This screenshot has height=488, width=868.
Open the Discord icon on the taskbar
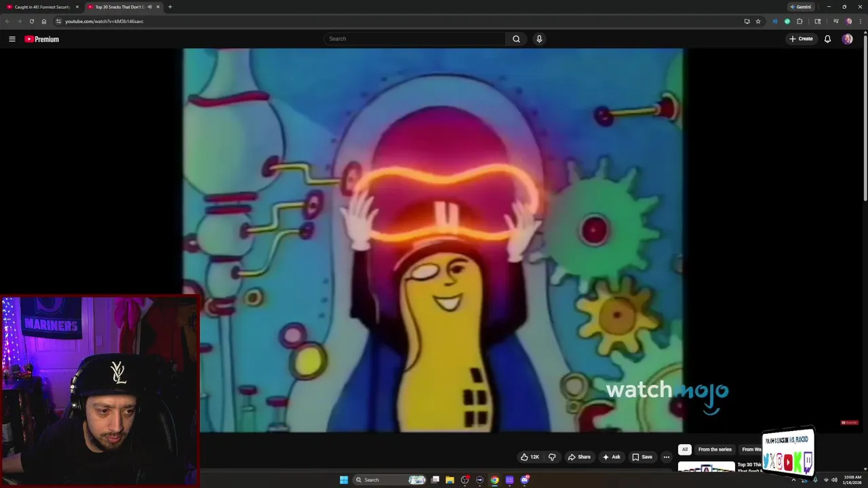click(525, 480)
